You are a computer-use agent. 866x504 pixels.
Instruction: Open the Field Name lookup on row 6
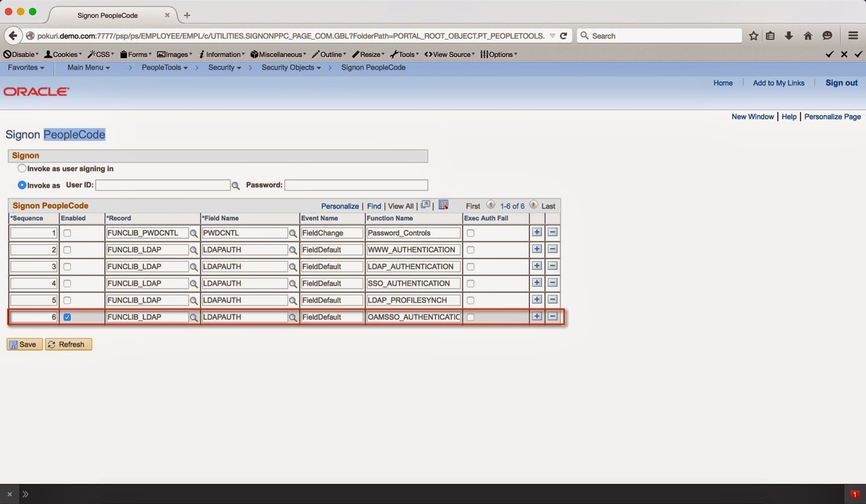[293, 317]
